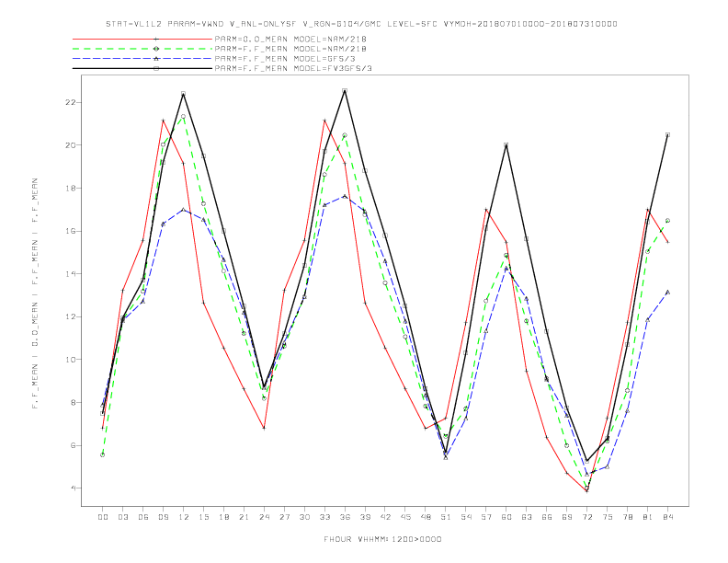The image size is (728, 563).
Task: Click y-axis tick value 4
Action: [x=73, y=488]
